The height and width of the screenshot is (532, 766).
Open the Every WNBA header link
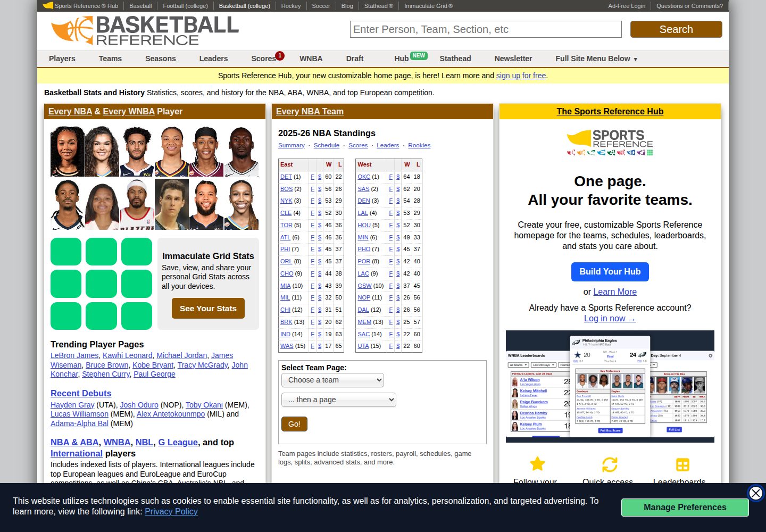click(x=129, y=111)
